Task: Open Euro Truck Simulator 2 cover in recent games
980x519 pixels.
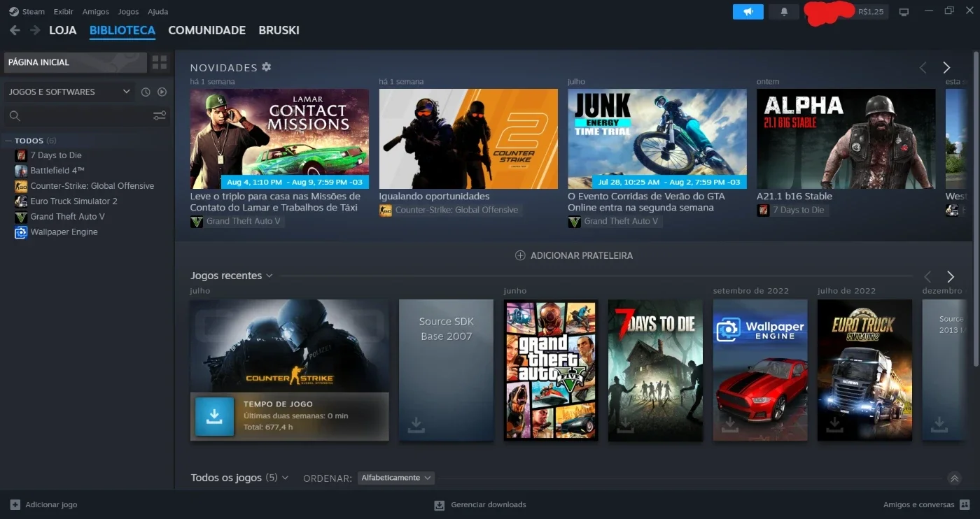Action: [x=864, y=370]
